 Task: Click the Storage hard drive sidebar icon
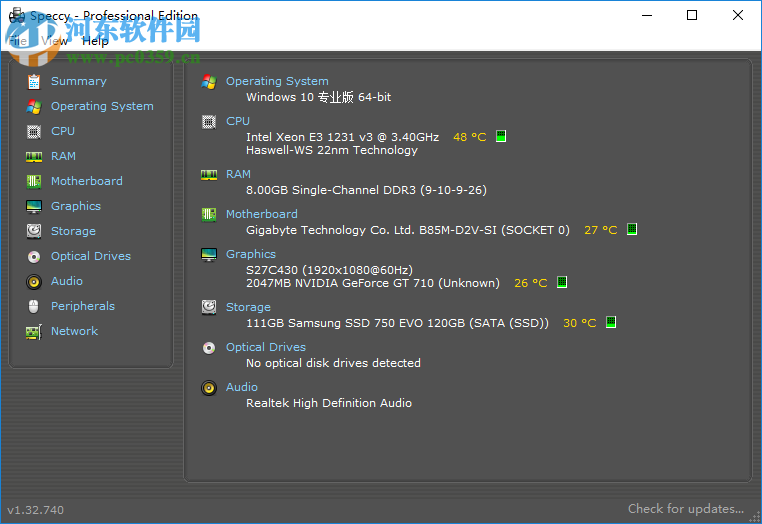34,231
